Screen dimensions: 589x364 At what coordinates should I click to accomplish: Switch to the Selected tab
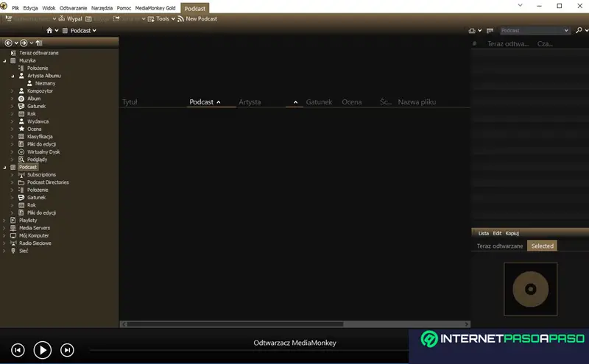[542, 246]
